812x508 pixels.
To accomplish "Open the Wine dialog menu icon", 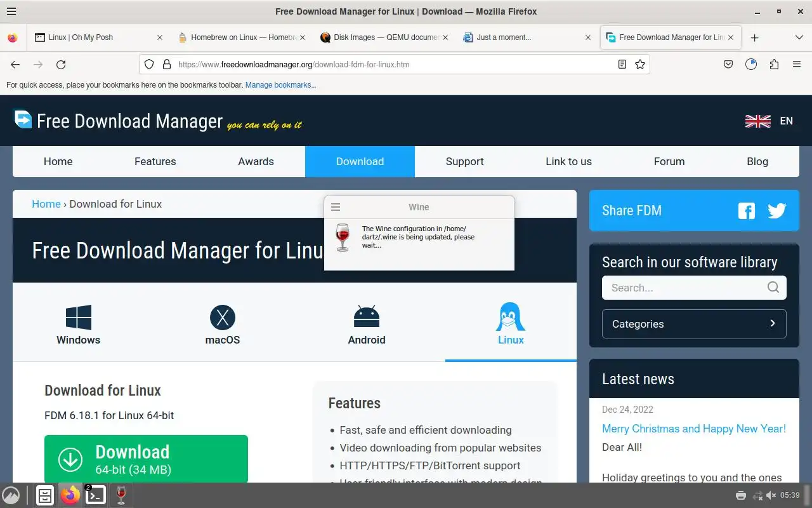I will (336, 207).
